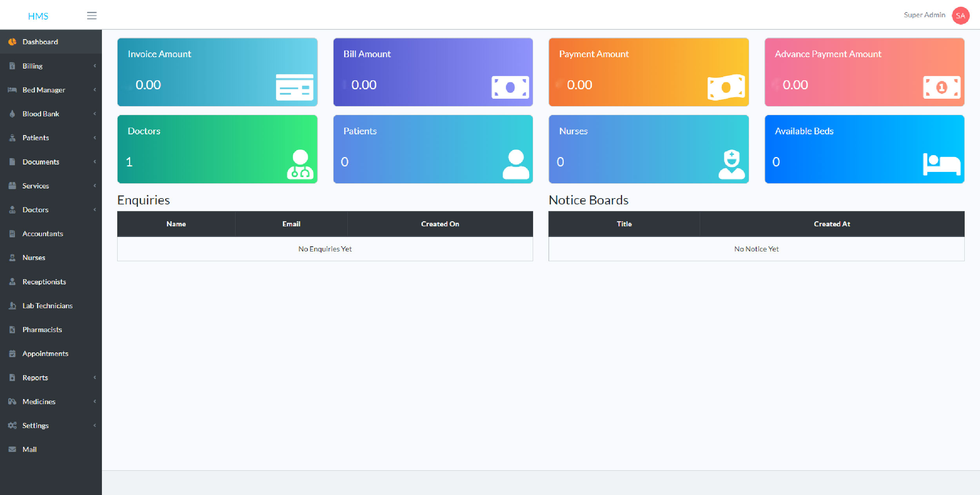The width and height of the screenshot is (980, 495).
Task: Open the Dashboard menu item
Action: point(40,42)
